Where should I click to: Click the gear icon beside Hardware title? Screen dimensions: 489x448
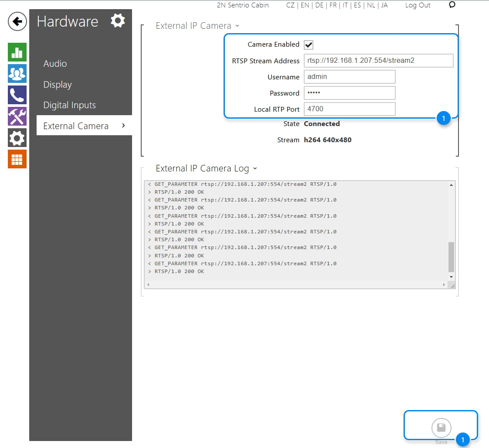[118, 21]
